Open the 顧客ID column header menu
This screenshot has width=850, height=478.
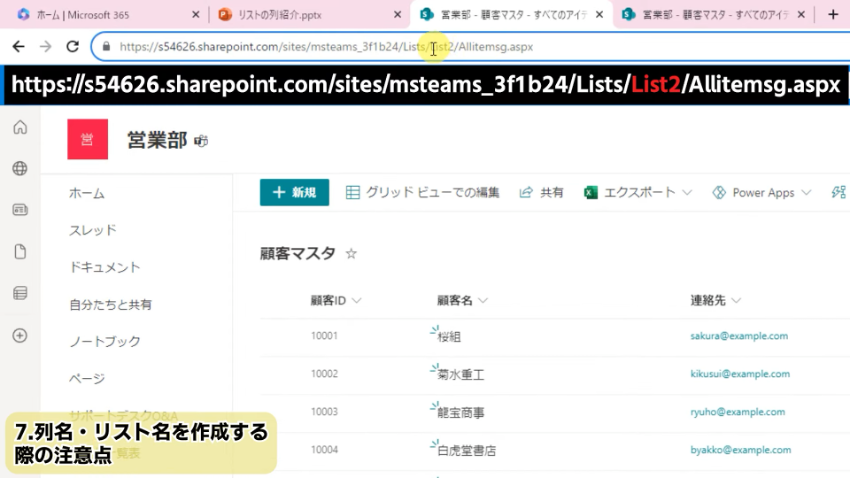(336, 300)
